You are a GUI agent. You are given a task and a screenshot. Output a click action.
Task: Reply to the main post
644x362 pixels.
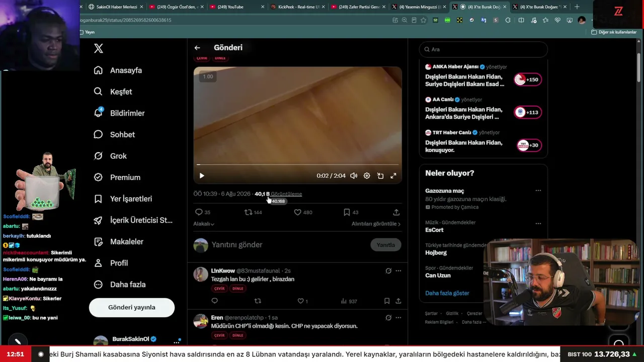pos(199,212)
